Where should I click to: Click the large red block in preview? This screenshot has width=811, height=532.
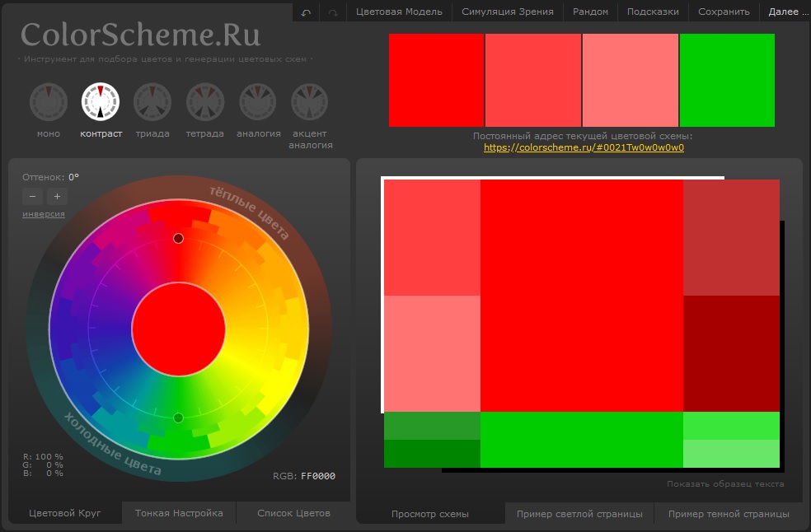[x=582, y=296]
